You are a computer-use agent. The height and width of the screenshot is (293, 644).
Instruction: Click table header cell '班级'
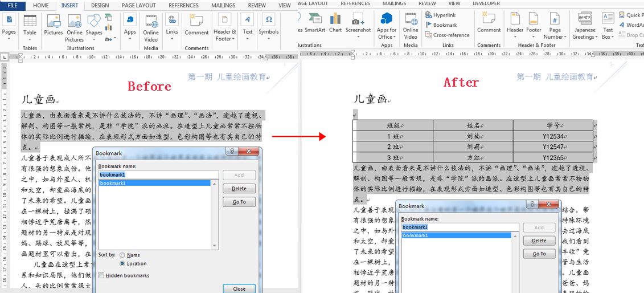[x=393, y=125]
